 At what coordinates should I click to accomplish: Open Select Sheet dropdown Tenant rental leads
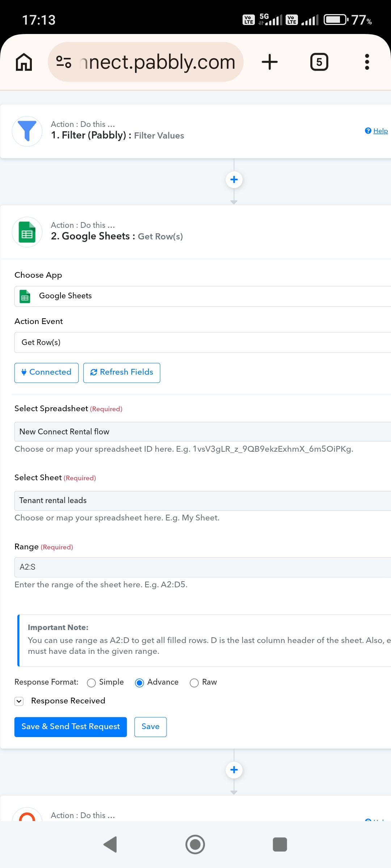(x=203, y=501)
